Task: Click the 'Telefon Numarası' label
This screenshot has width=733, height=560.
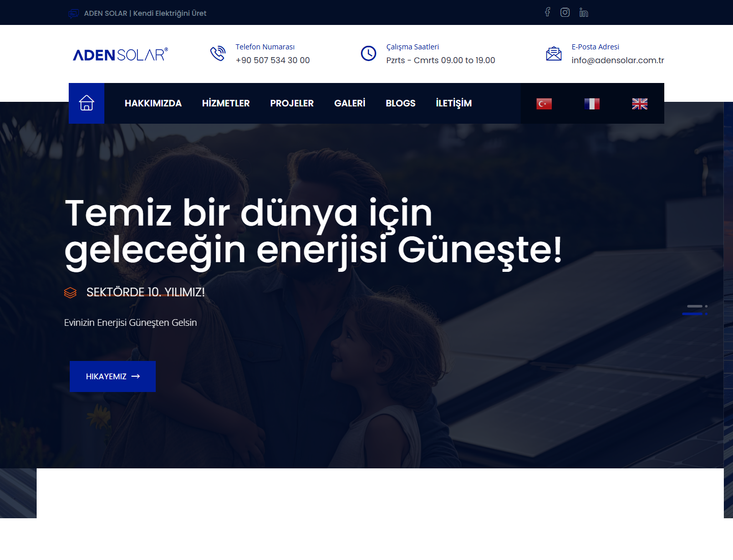Action: [265, 47]
